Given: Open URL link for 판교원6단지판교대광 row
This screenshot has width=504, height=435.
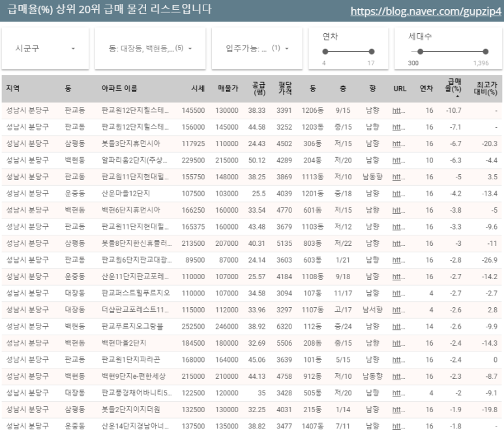Looking at the screenshot, I should click(398, 260).
